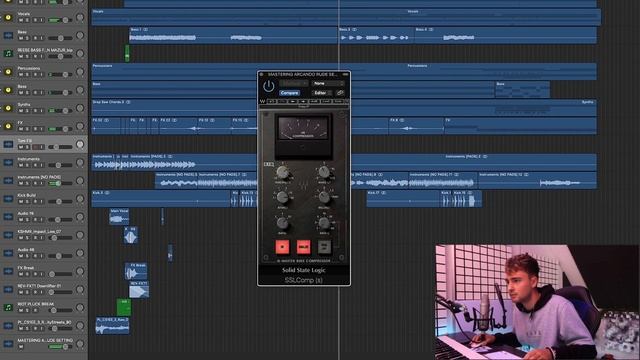Click the Threshold knob on SSL compressor
The height and width of the screenshot is (360, 640).
point(282,173)
